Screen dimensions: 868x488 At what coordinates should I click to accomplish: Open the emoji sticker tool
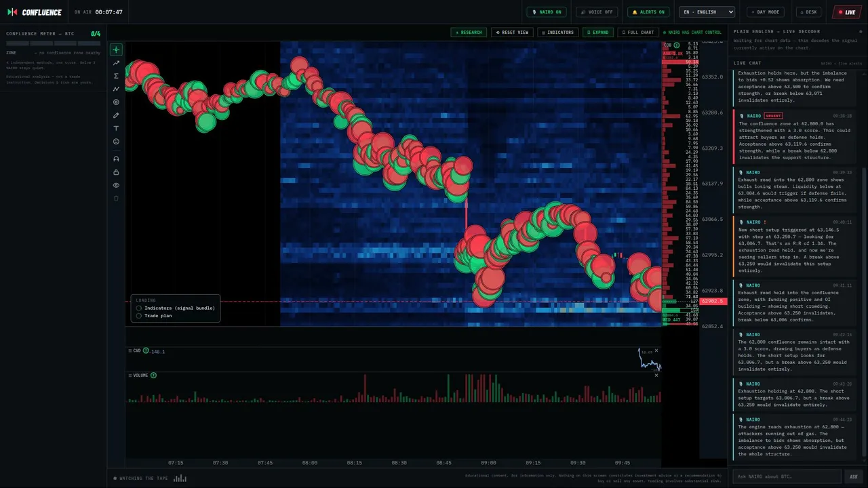pos(116,142)
